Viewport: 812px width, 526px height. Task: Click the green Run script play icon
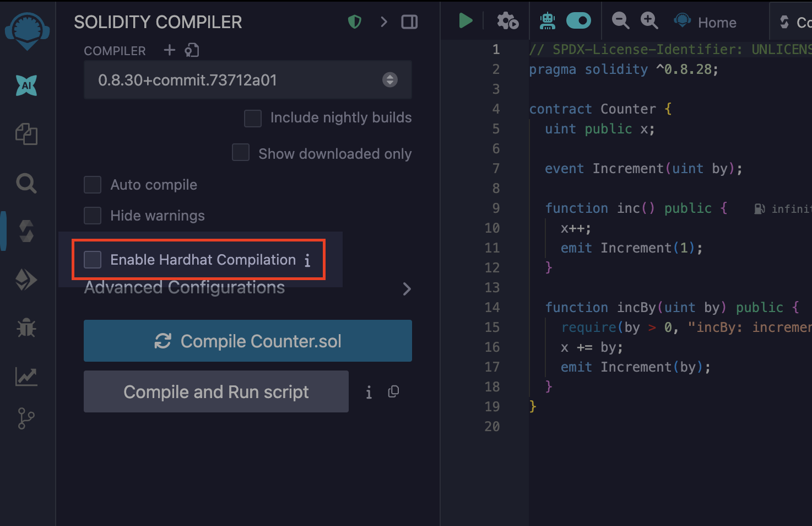[x=466, y=21]
